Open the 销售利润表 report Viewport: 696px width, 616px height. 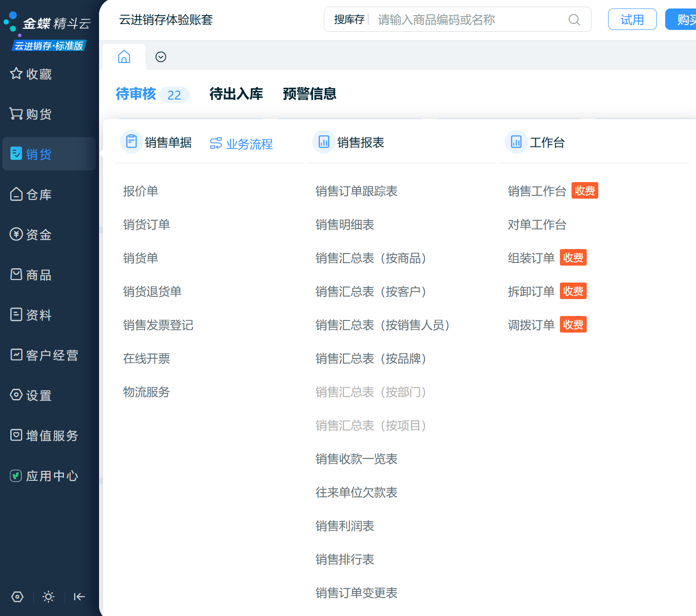click(x=344, y=526)
